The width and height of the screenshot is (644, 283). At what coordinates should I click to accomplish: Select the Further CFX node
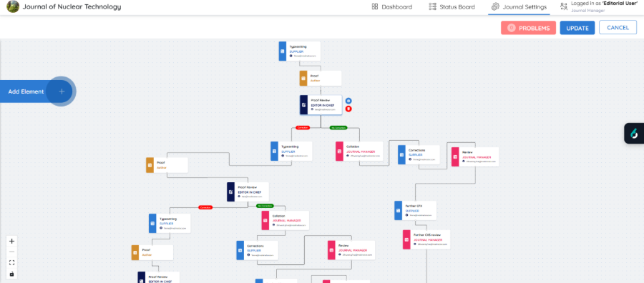415,210
